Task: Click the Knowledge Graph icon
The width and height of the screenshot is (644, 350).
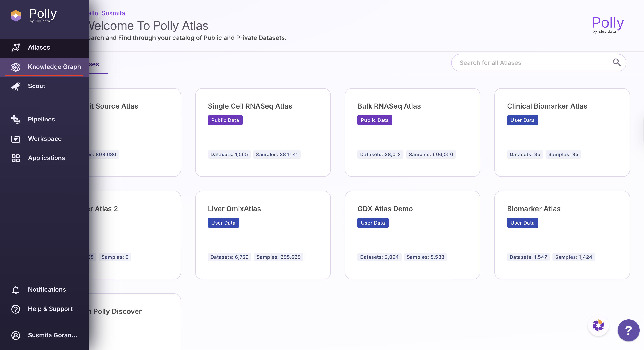Action: tap(16, 67)
